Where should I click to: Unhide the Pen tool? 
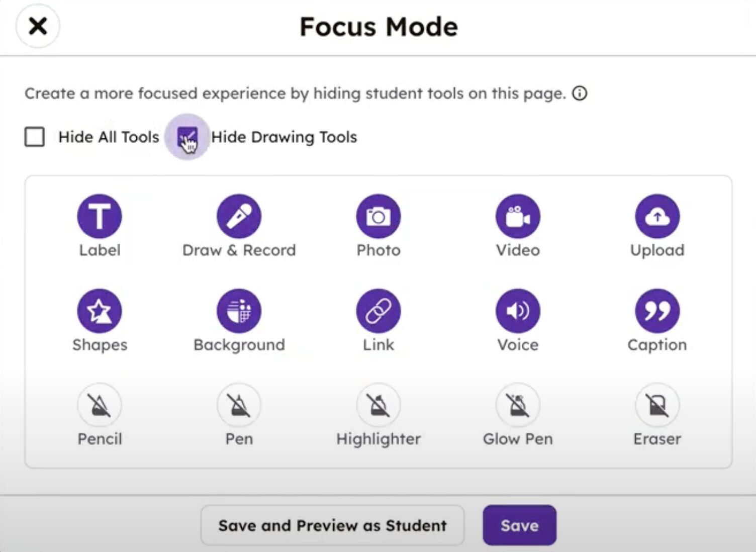[239, 404]
